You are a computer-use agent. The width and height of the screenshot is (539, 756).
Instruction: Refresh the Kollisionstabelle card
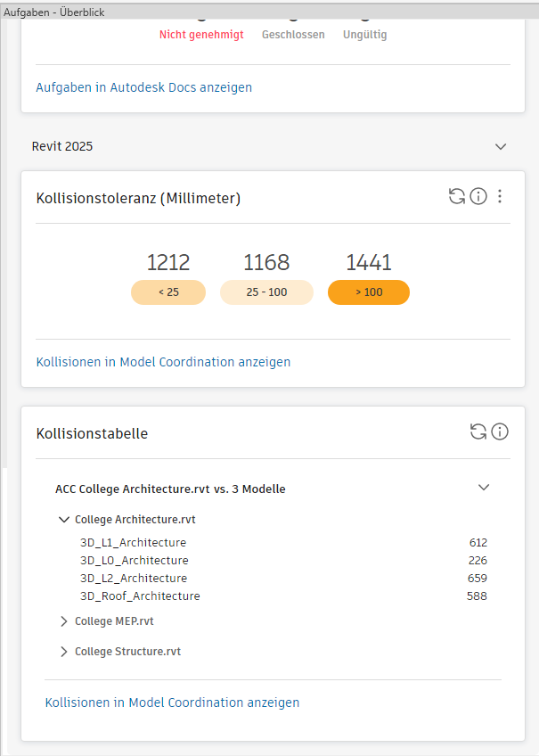coord(478,432)
